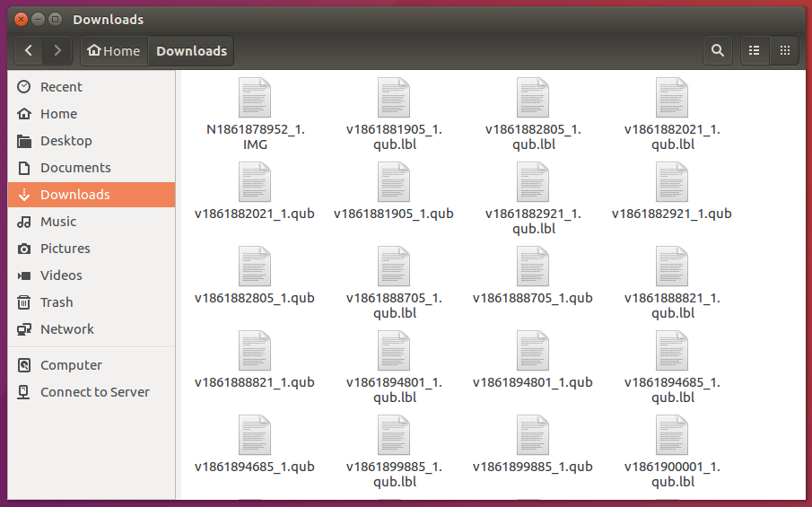Go forward with the right arrow button
812x507 pixels.
point(57,51)
